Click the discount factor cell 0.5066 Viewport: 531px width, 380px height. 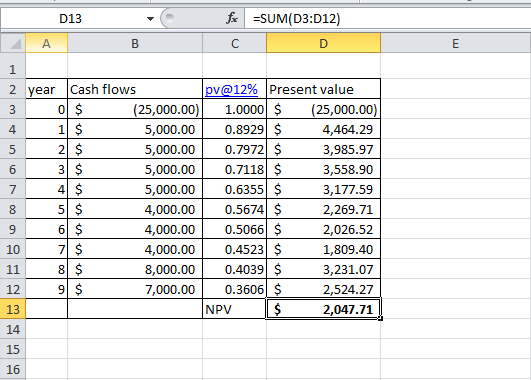point(234,229)
